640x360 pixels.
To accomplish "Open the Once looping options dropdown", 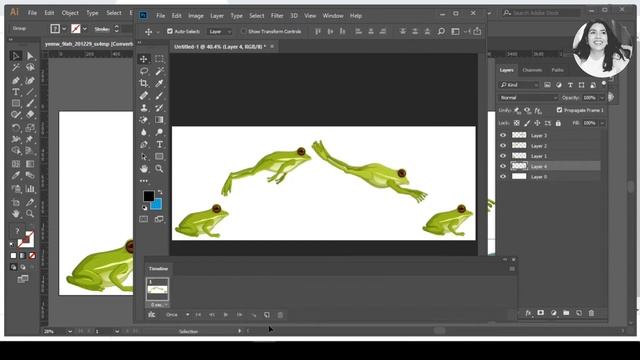I will [178, 315].
